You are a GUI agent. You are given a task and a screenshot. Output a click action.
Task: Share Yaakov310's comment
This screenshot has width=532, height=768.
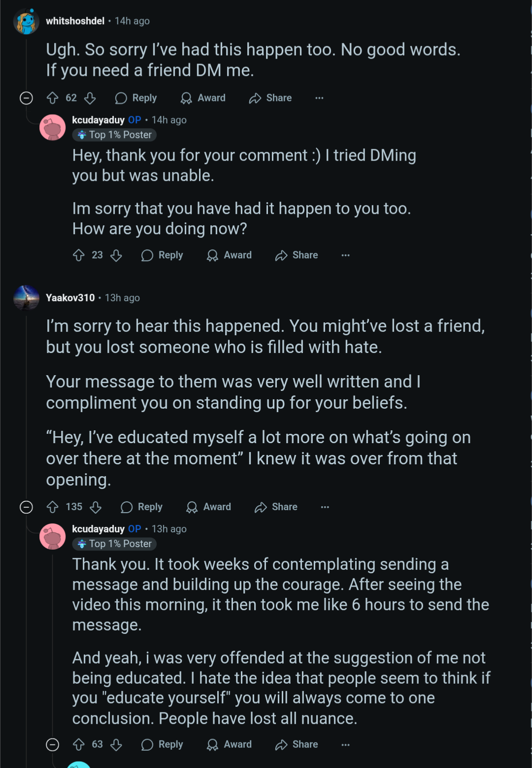click(x=276, y=507)
